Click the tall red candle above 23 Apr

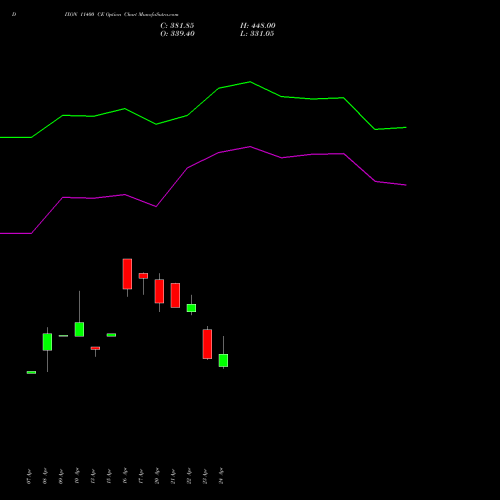click(x=207, y=344)
